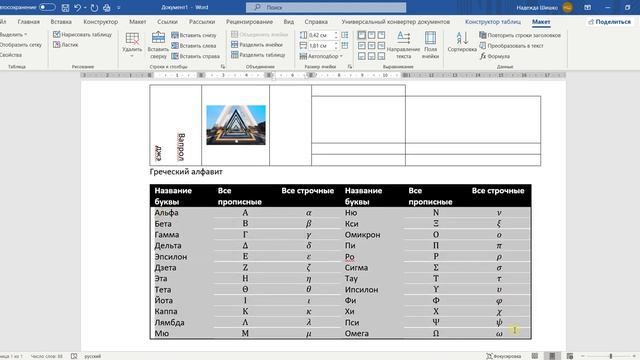The image size is (640, 360).
Task: Click the Поделиться button
Action: pos(609,22)
